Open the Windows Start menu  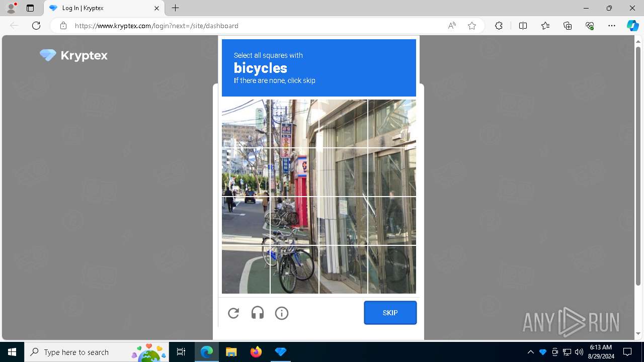tap(12, 352)
